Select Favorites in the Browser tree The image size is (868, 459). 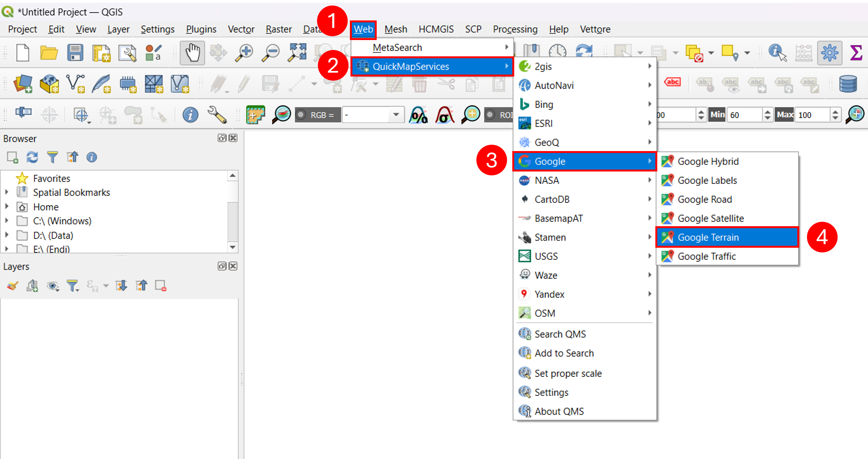pyautogui.click(x=52, y=178)
